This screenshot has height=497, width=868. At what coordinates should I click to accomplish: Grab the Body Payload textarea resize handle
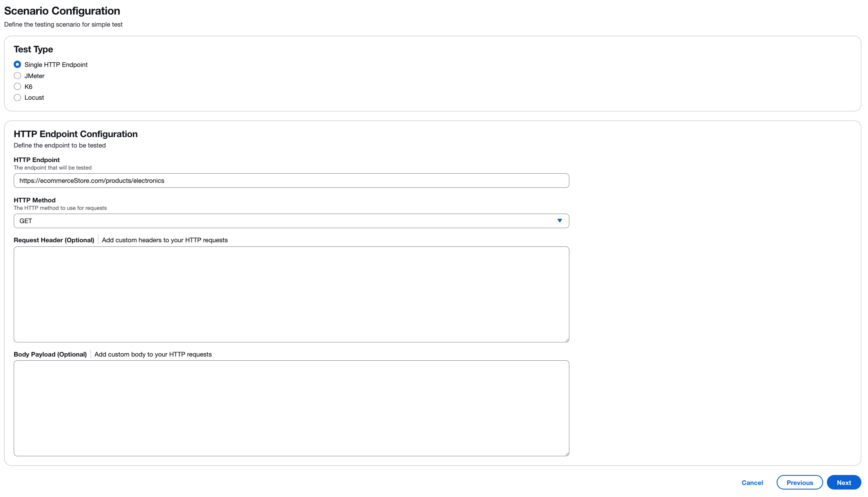[566, 454]
